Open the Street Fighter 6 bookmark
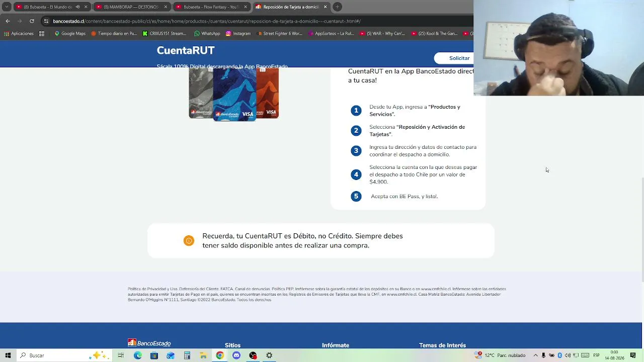Image resolution: width=644 pixels, height=362 pixels. click(x=279, y=34)
